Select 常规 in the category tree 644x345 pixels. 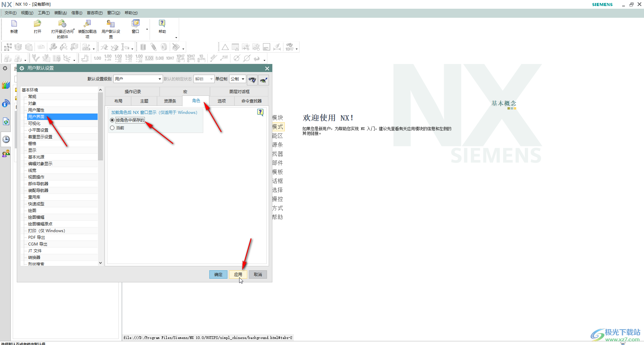pyautogui.click(x=32, y=97)
